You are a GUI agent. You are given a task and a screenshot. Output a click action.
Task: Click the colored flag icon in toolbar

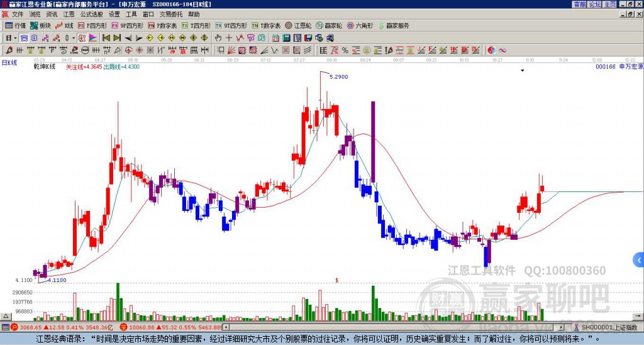(x=93, y=38)
